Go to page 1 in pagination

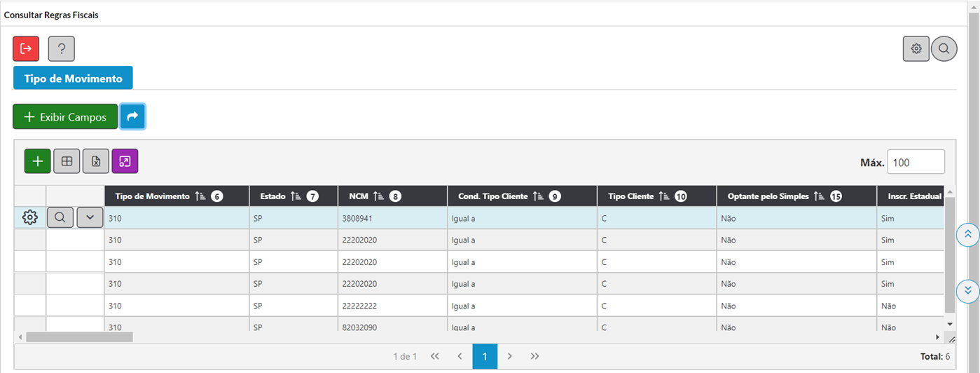(485, 356)
